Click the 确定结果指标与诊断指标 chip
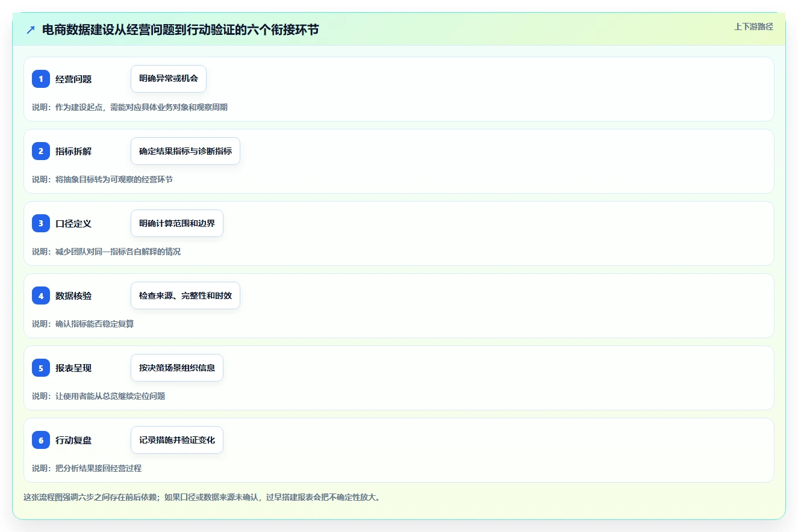The height and width of the screenshot is (532, 798). point(185,151)
